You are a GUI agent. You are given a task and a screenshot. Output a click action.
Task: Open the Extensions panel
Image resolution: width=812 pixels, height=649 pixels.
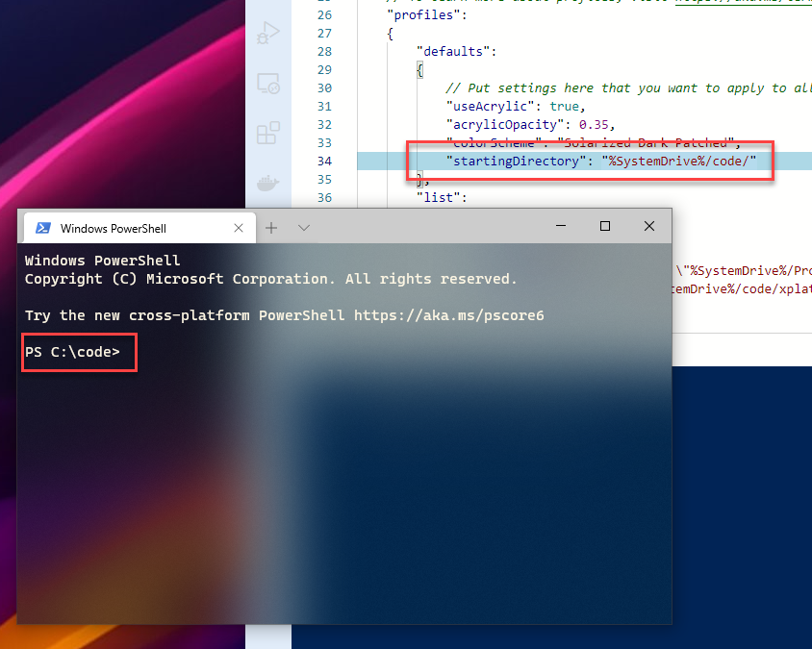pos(268,133)
